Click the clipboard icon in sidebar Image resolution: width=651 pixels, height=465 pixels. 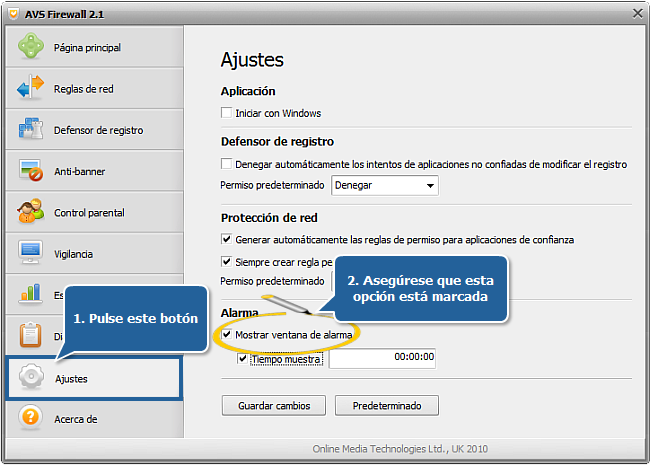pyautogui.click(x=30, y=335)
